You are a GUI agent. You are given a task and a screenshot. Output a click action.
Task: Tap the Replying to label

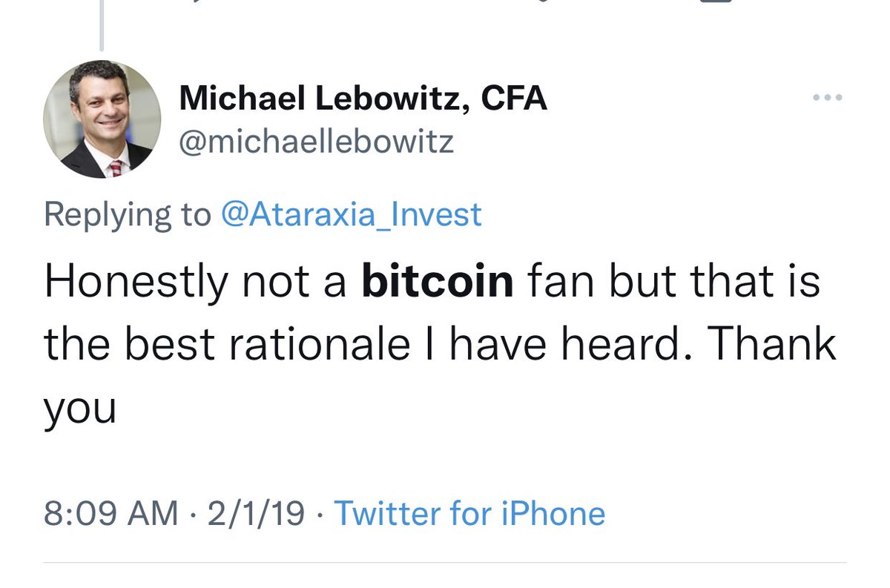(x=128, y=214)
